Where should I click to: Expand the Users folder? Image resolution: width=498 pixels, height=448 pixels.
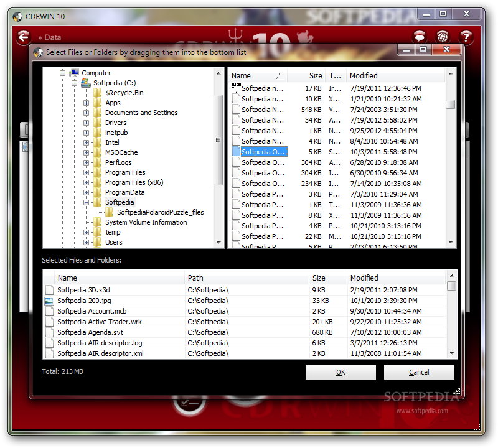(x=86, y=242)
